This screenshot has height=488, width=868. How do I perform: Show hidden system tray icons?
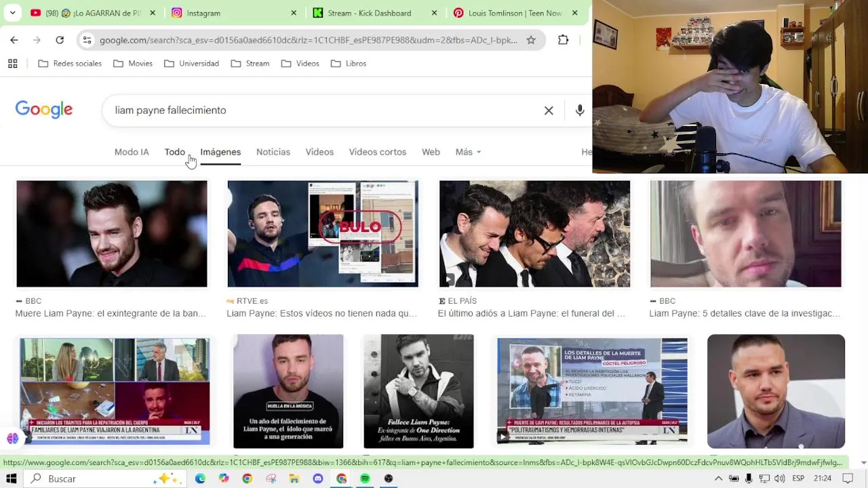point(718,479)
